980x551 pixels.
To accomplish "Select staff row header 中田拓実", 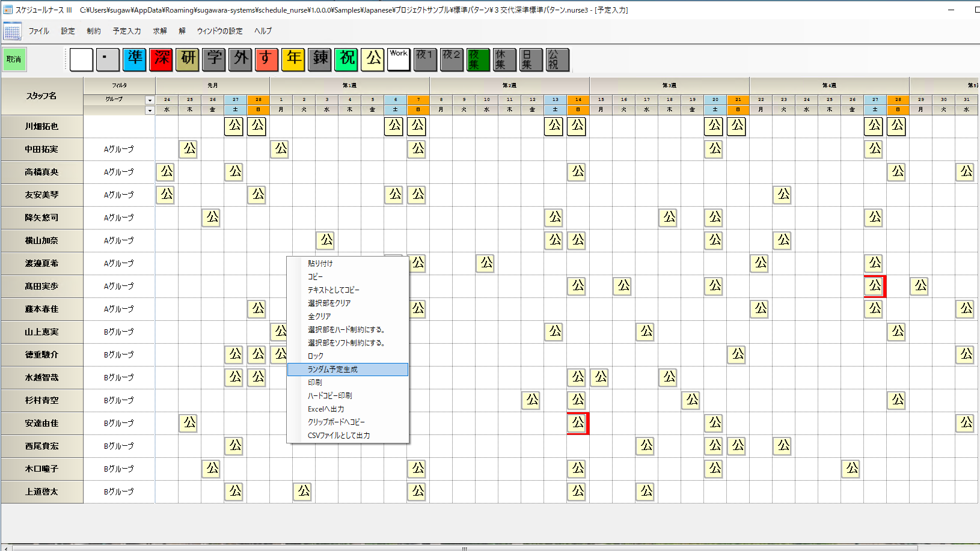I will pyautogui.click(x=42, y=150).
